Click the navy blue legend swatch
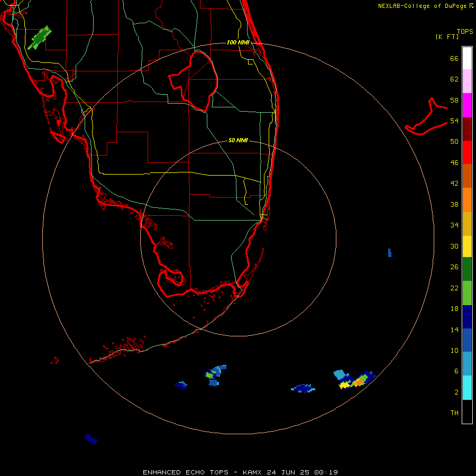This screenshot has width=476, height=476. 467,317
